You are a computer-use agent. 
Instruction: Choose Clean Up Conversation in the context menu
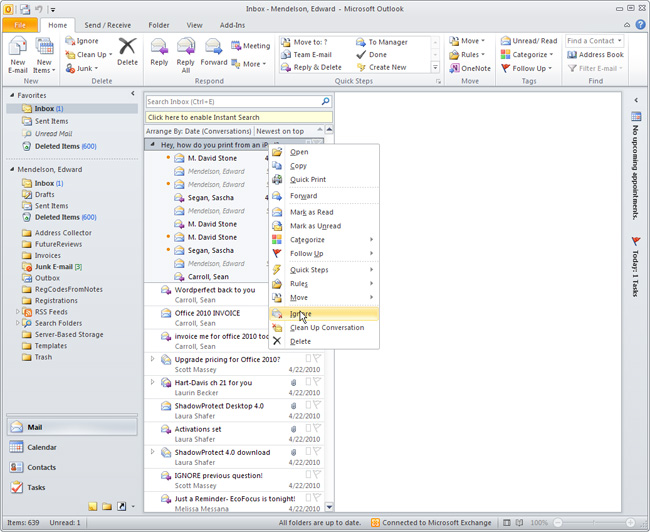coord(324,327)
